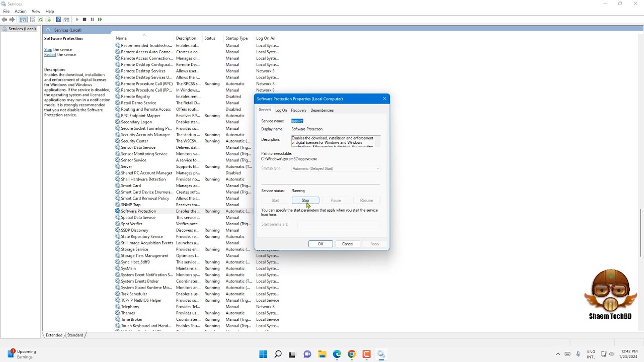This screenshot has height=362, width=644.
Task: Open taskbar Search magnifier icon
Action: click(278, 354)
